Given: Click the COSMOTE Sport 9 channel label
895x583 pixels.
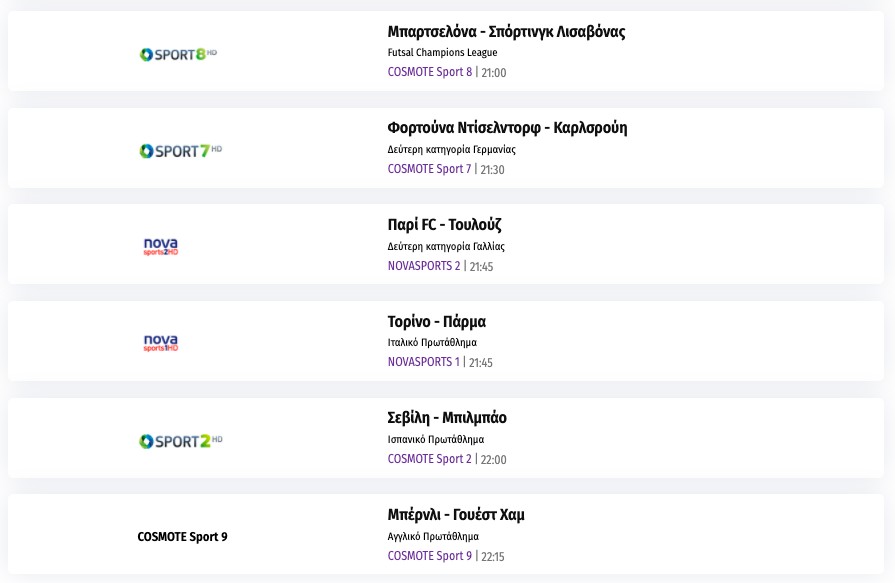Looking at the screenshot, I should click(x=182, y=537).
